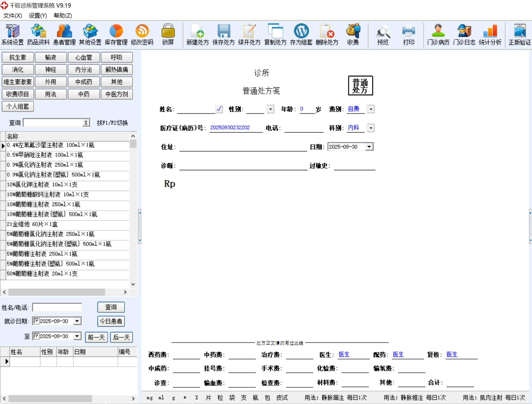Open the 设置(Y) (Settings) menu
Image resolution: width=532 pixels, height=404 pixels.
38,16
